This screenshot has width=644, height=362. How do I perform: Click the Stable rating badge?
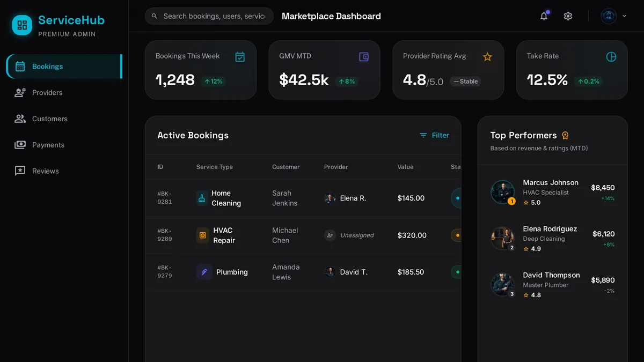[x=465, y=82]
